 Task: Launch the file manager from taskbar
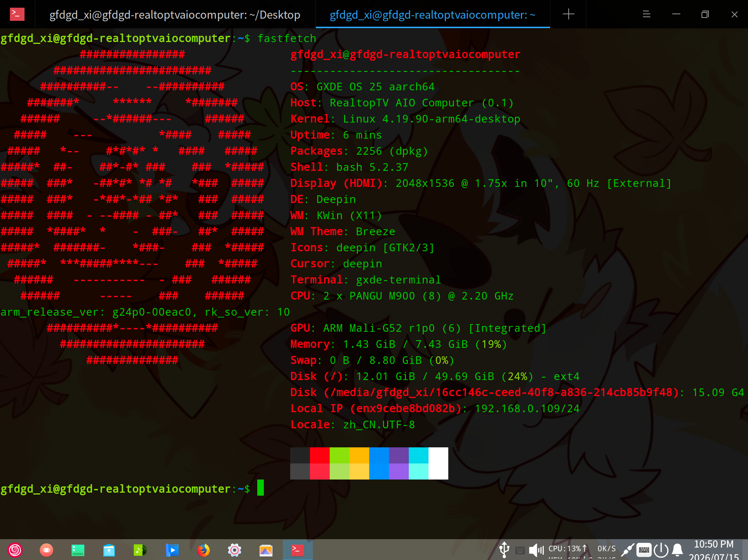pos(78,550)
